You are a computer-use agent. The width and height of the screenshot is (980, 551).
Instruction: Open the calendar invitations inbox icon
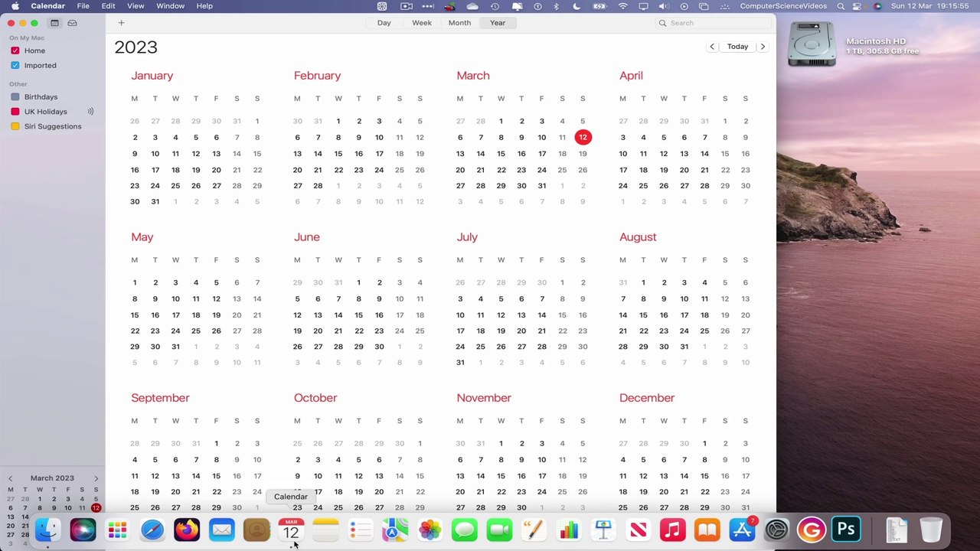coord(72,23)
